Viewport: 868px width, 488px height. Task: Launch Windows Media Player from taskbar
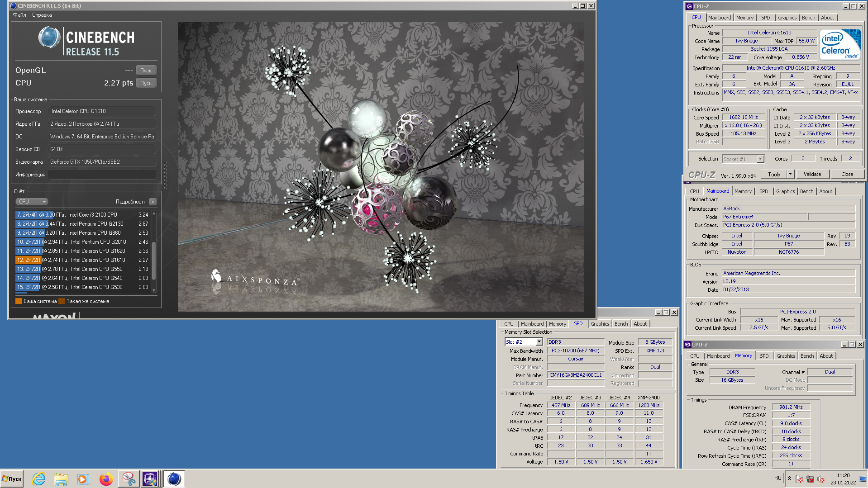(83, 479)
